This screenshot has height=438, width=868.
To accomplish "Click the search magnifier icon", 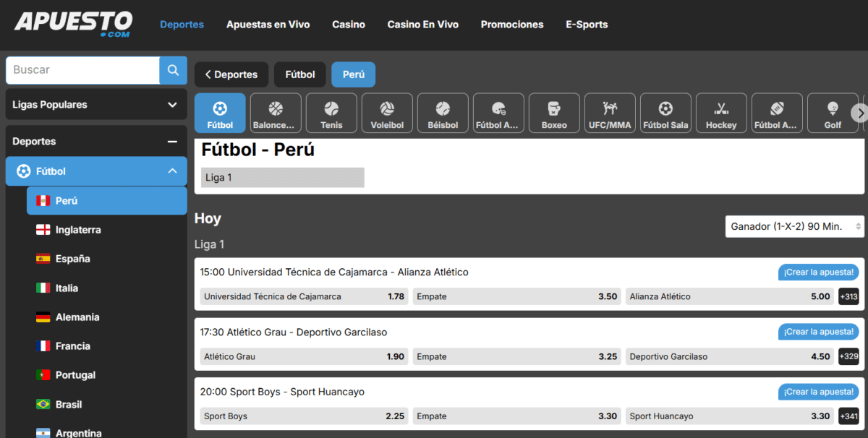I will 173,70.
